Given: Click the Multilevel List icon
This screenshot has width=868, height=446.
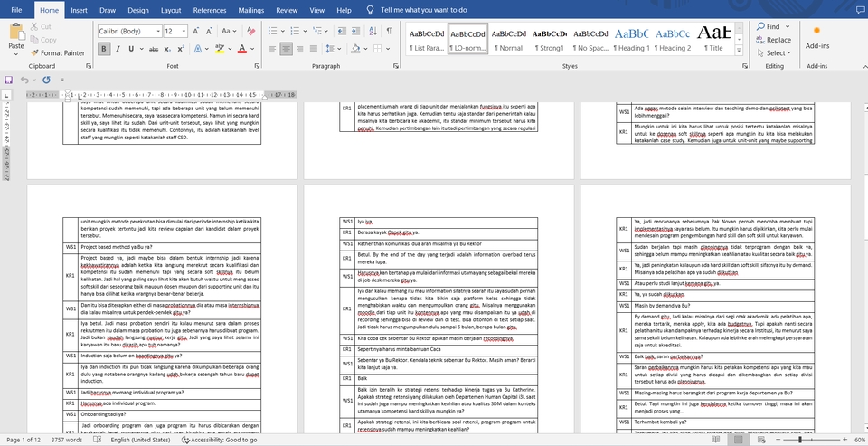Looking at the screenshot, I should click(317, 31).
